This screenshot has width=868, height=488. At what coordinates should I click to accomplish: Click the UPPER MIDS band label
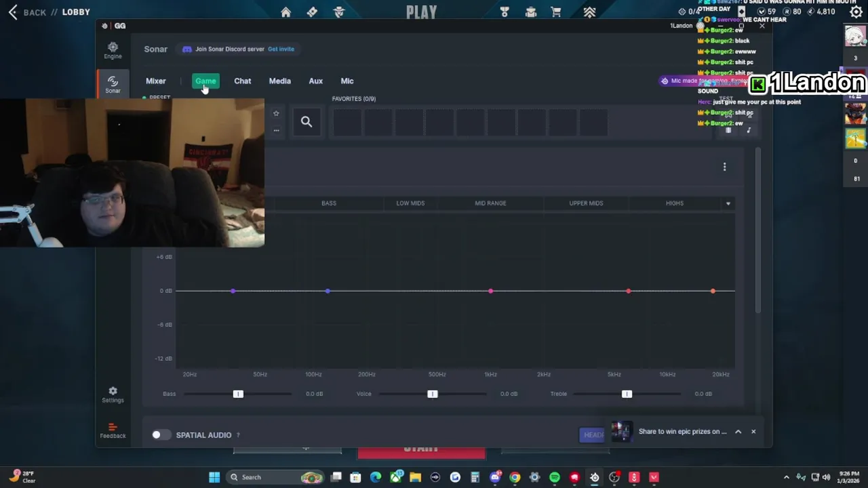[586, 203]
